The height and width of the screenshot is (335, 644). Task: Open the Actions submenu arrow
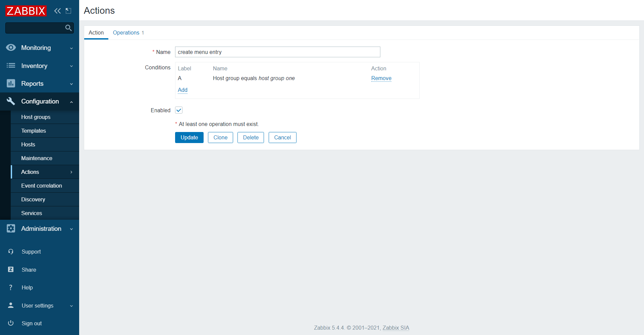(71, 172)
